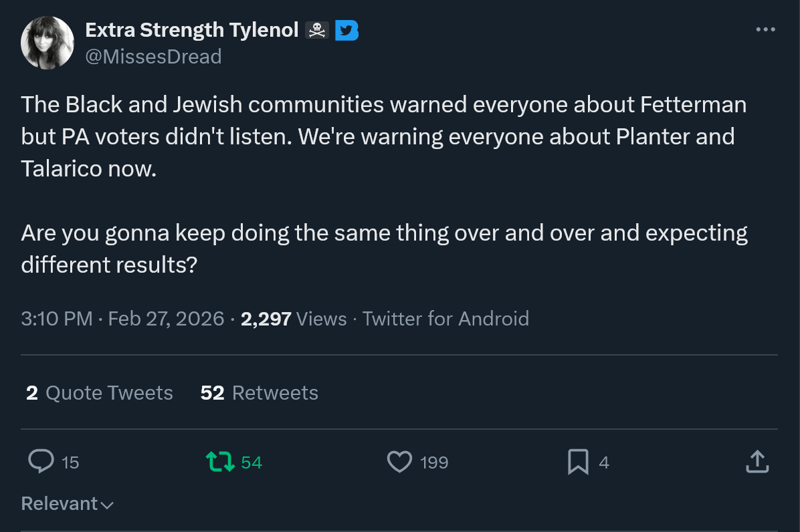Click the 2,297 Views count
The width and height of the screenshot is (800, 532).
point(294,318)
